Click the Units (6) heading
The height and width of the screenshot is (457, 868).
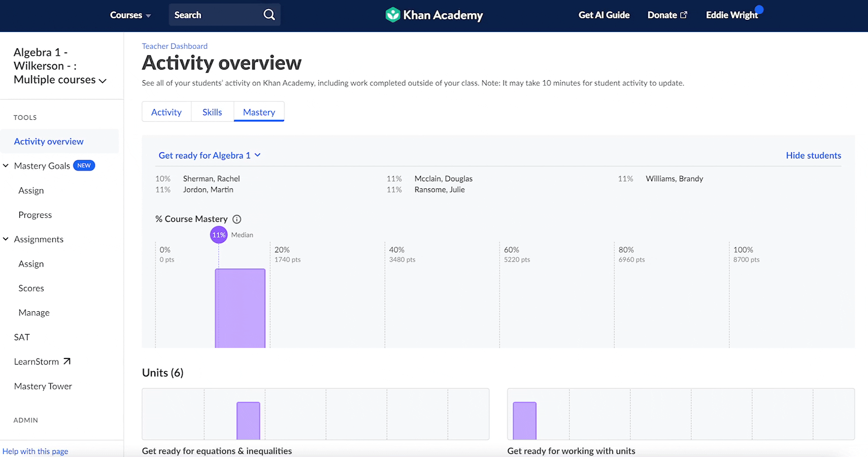[162, 373]
